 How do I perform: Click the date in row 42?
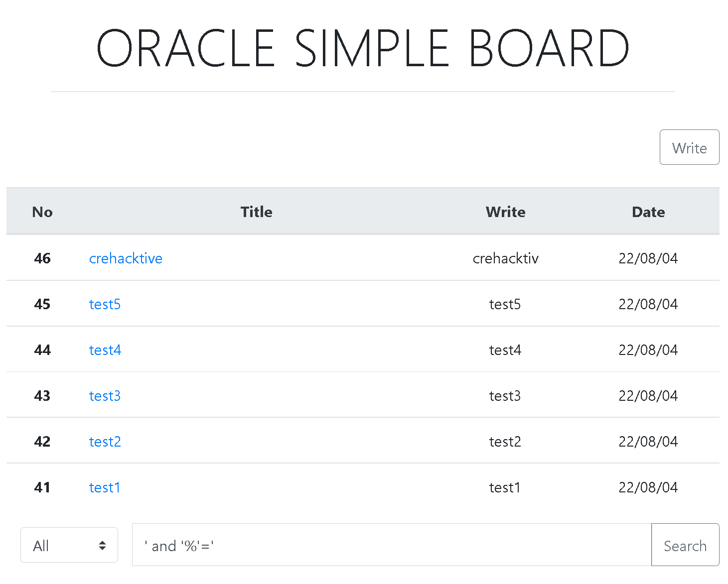(648, 442)
